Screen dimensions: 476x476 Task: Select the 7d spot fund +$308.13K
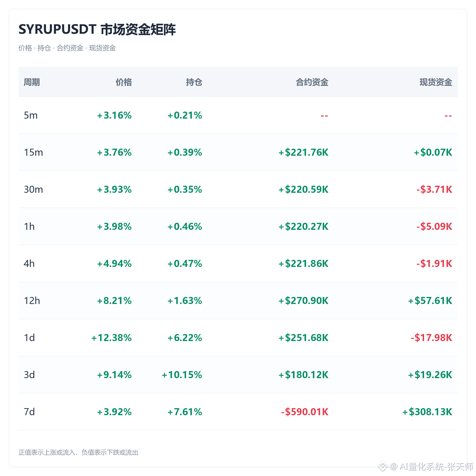point(427,412)
